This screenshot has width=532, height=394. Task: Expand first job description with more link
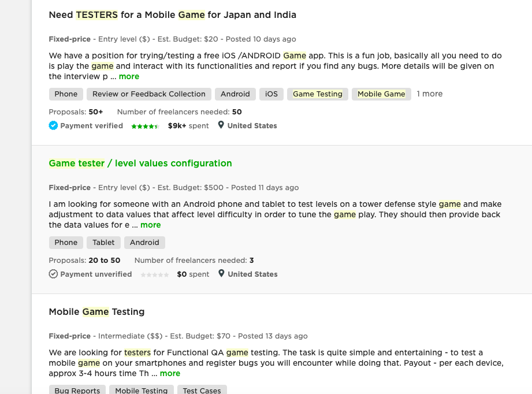point(129,76)
